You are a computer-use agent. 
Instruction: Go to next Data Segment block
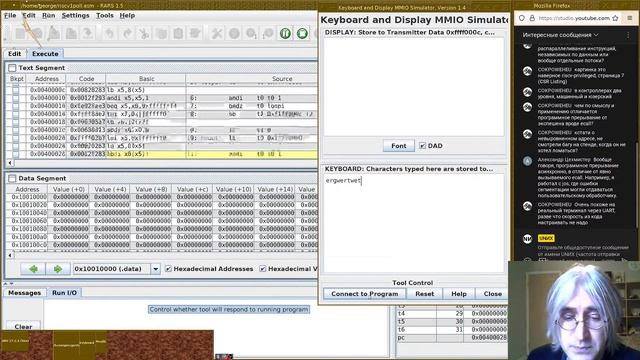58,269
